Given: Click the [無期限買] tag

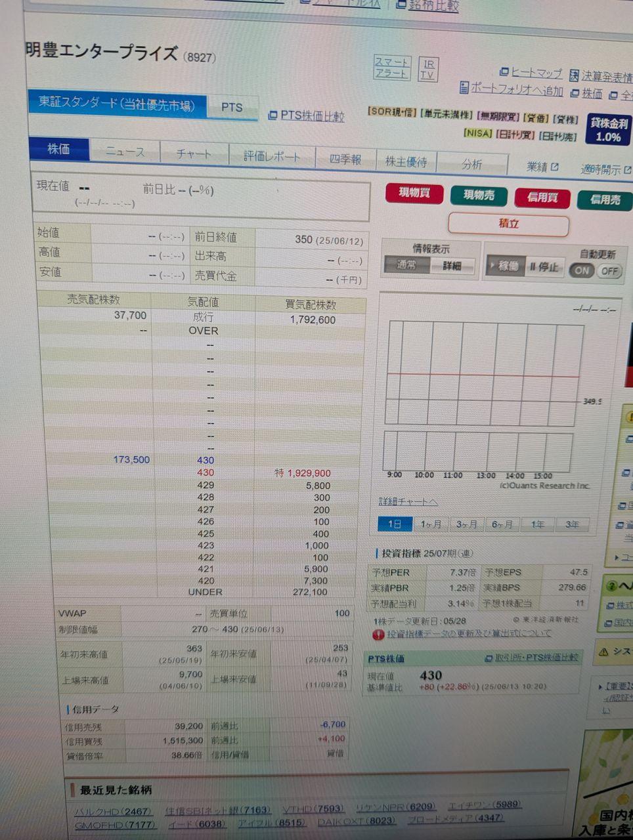Looking at the screenshot, I should [x=499, y=117].
